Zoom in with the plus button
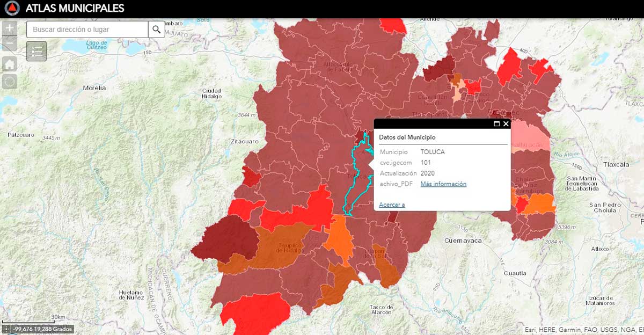The width and height of the screenshot is (644, 335). point(10,28)
